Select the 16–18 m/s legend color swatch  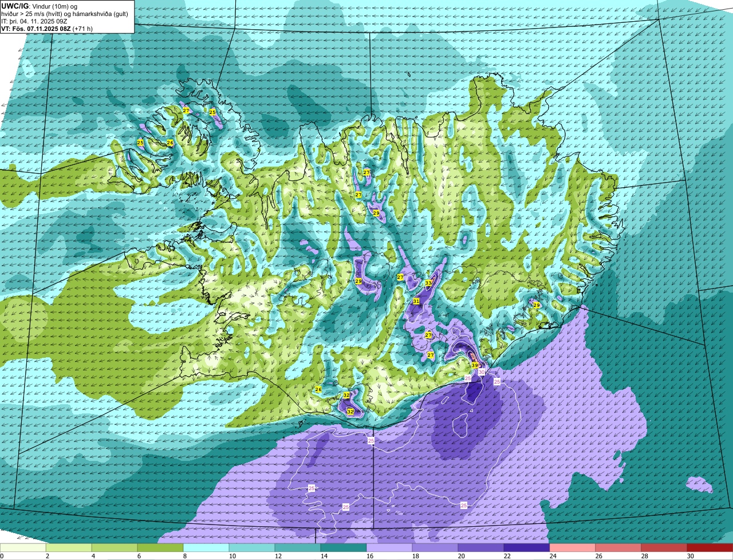click(x=389, y=548)
